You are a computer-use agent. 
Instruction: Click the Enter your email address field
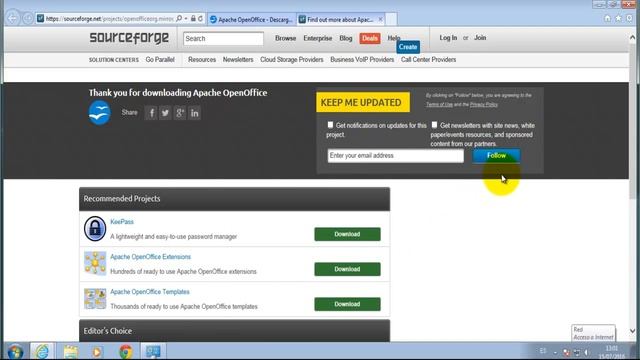coord(396,156)
